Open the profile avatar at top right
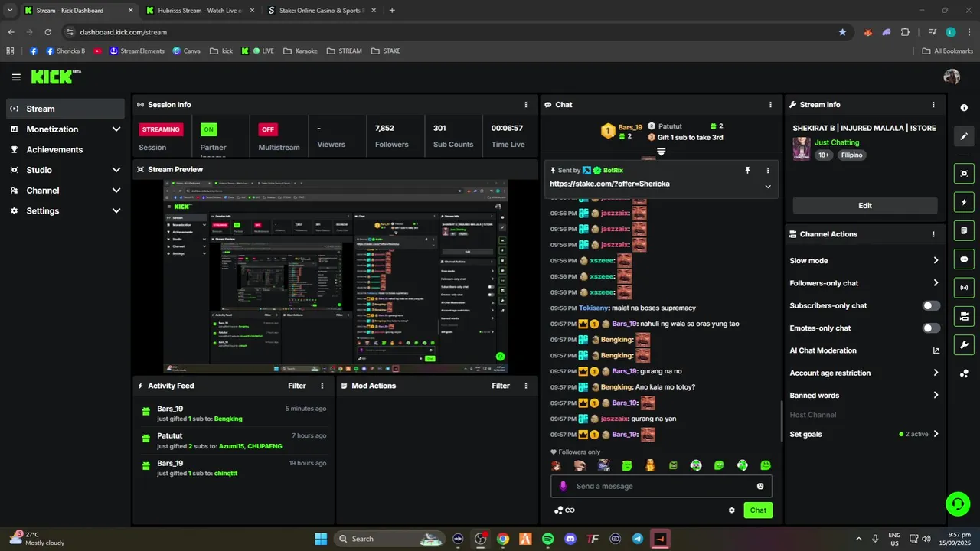 click(x=952, y=77)
